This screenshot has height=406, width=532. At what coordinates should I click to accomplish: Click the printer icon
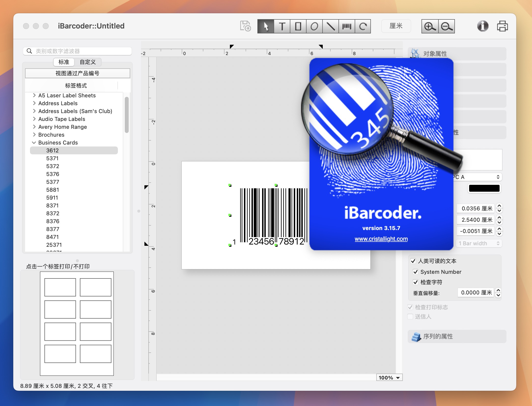[502, 26]
